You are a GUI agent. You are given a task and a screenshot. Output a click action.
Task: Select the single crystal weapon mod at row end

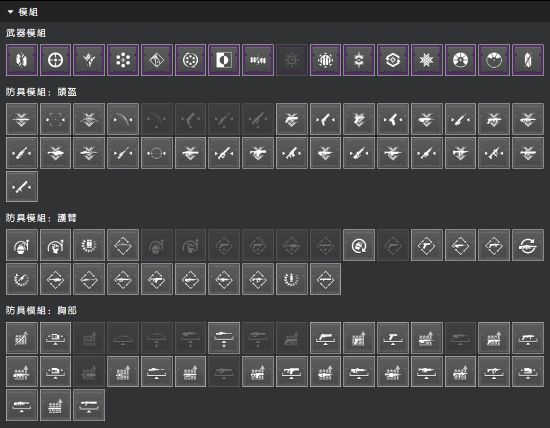tap(528, 60)
